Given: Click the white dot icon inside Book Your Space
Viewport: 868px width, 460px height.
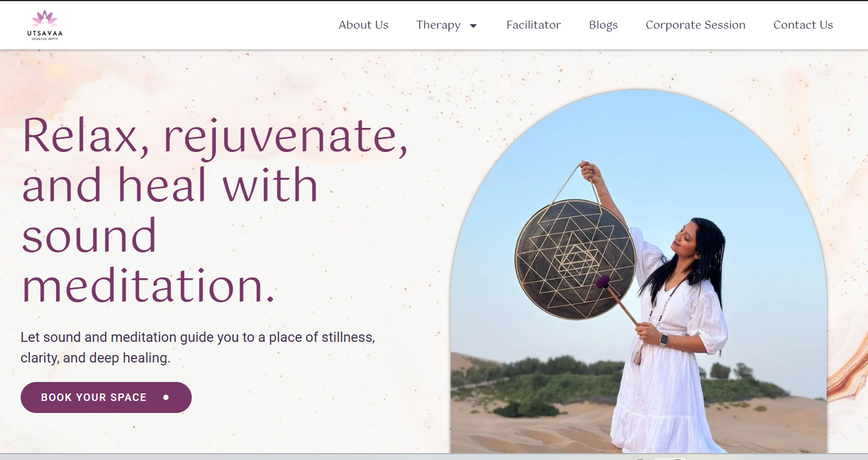Looking at the screenshot, I should pos(166,397).
